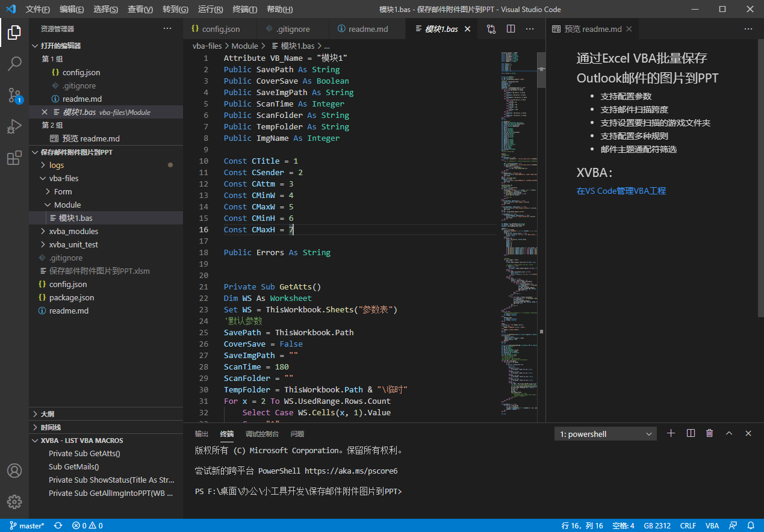Screen dimensions: 764x532
Task: Open the Accounts icon in activity bar
Action: coord(14,471)
